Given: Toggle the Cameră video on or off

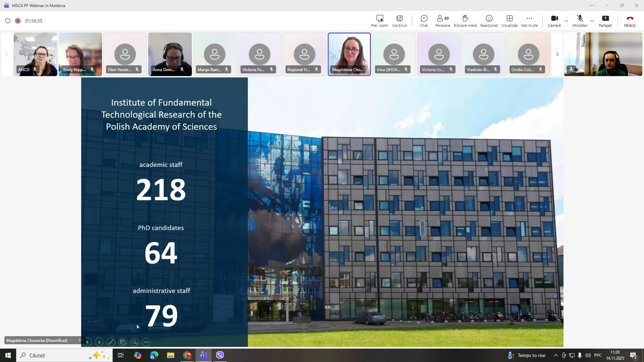Looking at the screenshot, I should point(554,21).
